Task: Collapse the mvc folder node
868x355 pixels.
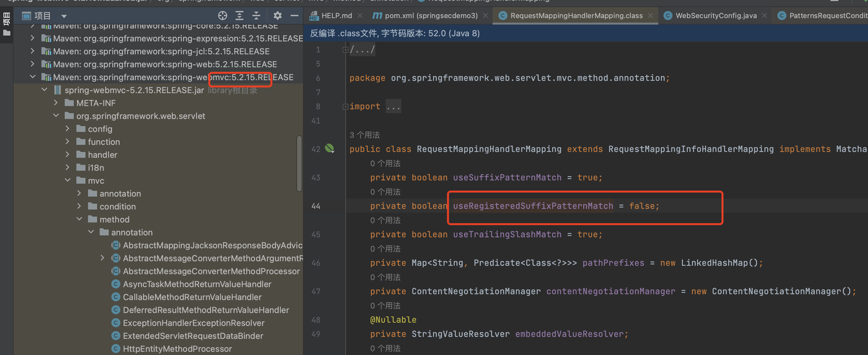Action: pyautogui.click(x=67, y=180)
